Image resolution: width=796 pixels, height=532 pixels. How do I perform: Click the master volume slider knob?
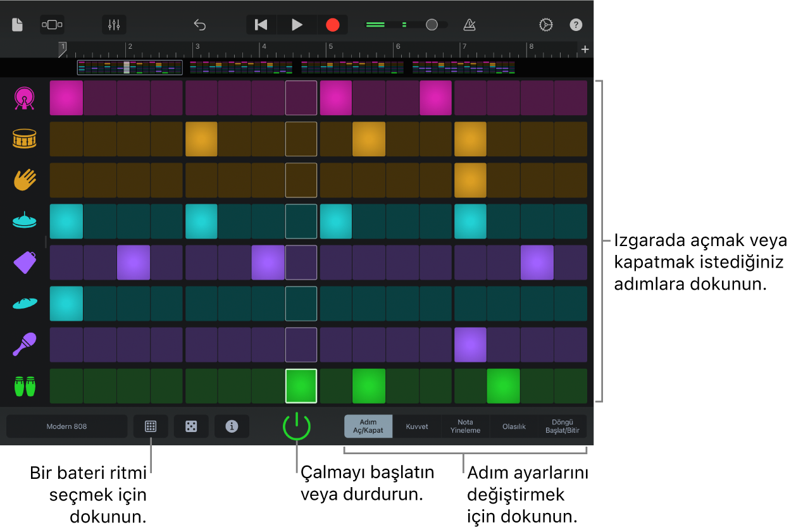[432, 25]
